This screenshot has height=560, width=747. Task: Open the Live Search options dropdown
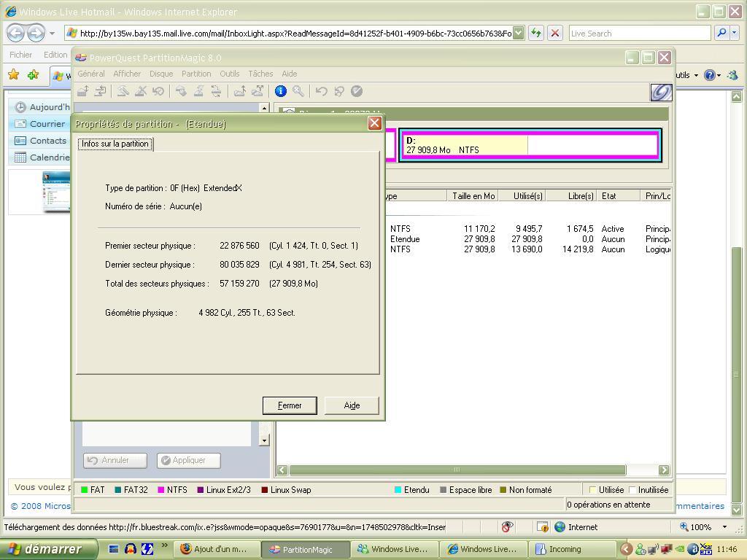pos(735,33)
